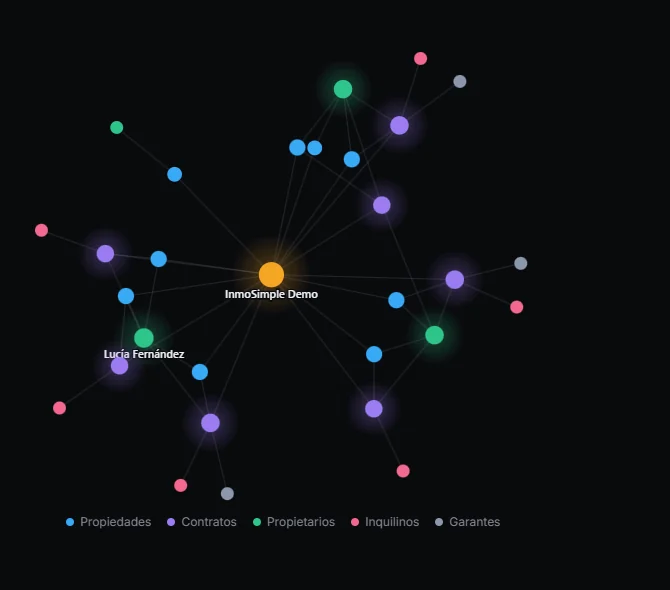Select the purple contract node at bottom center

click(x=210, y=423)
